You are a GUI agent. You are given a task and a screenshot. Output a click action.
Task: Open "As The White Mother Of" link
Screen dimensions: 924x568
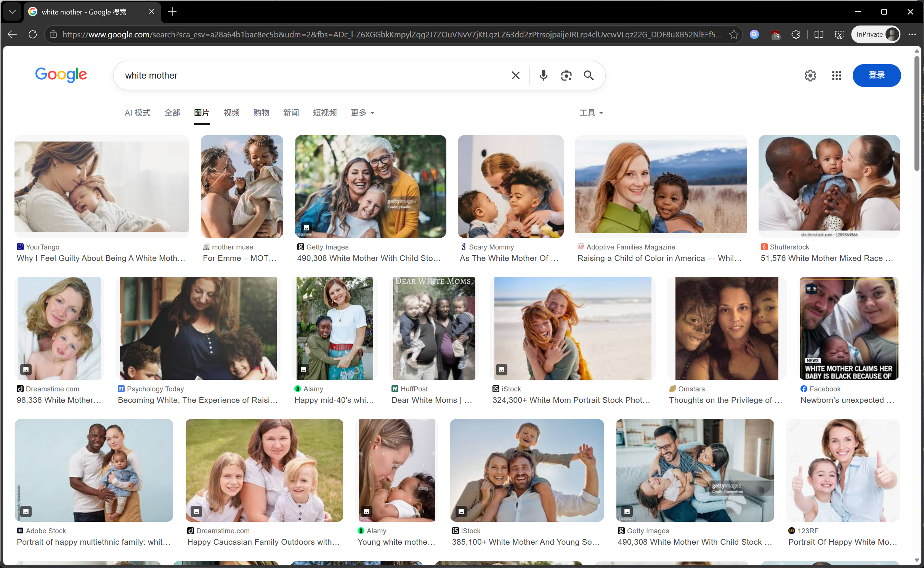(x=509, y=258)
